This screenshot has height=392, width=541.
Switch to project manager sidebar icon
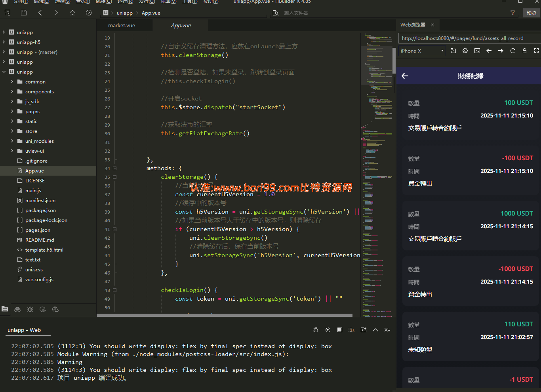pos(5,309)
